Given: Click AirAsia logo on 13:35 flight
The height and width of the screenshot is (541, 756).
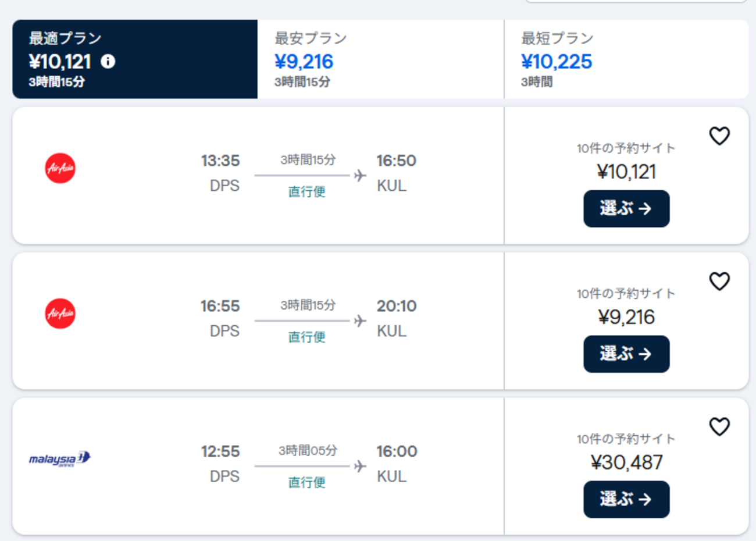Looking at the screenshot, I should [60, 168].
